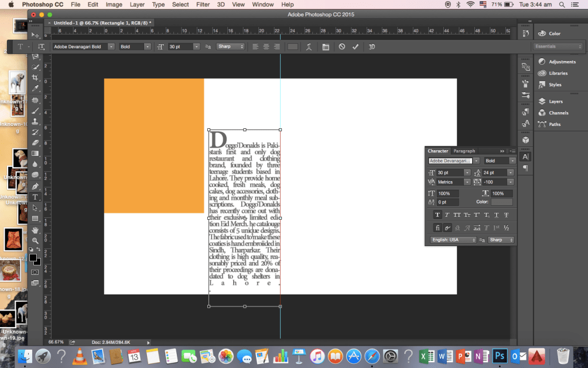Switch to the Paragraph tab
This screenshot has height=368, width=588.
tap(464, 151)
